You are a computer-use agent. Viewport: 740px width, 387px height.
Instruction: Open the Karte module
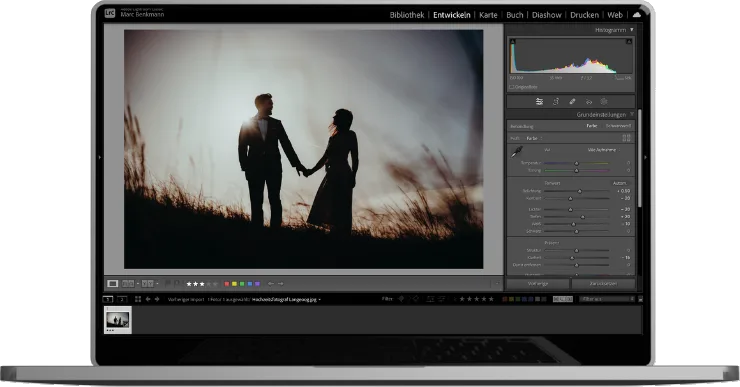tap(488, 15)
